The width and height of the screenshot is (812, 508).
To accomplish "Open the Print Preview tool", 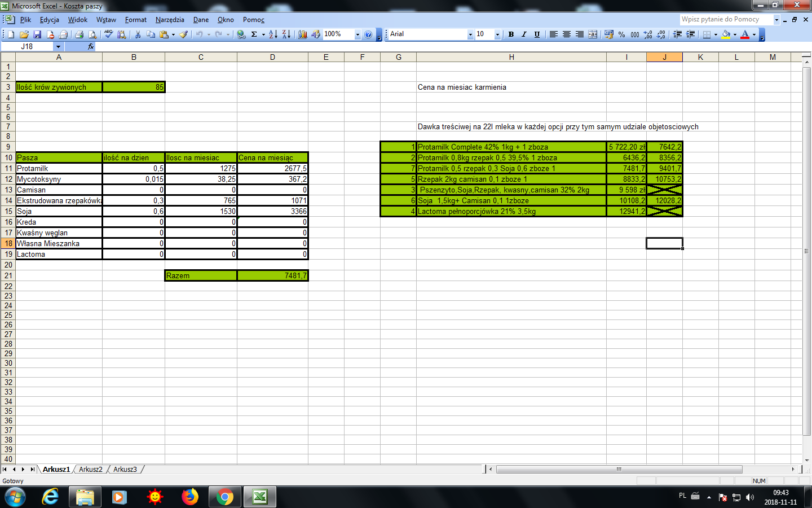I will (x=92, y=34).
